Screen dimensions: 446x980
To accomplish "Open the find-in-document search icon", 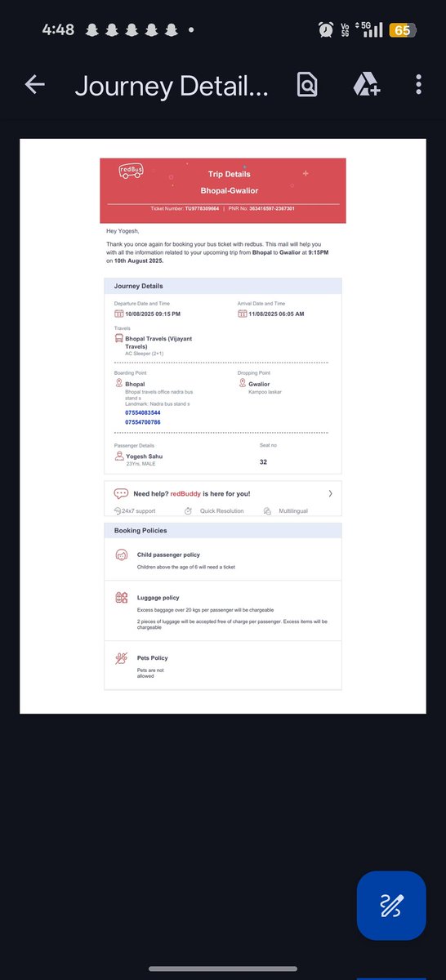I will tap(307, 85).
